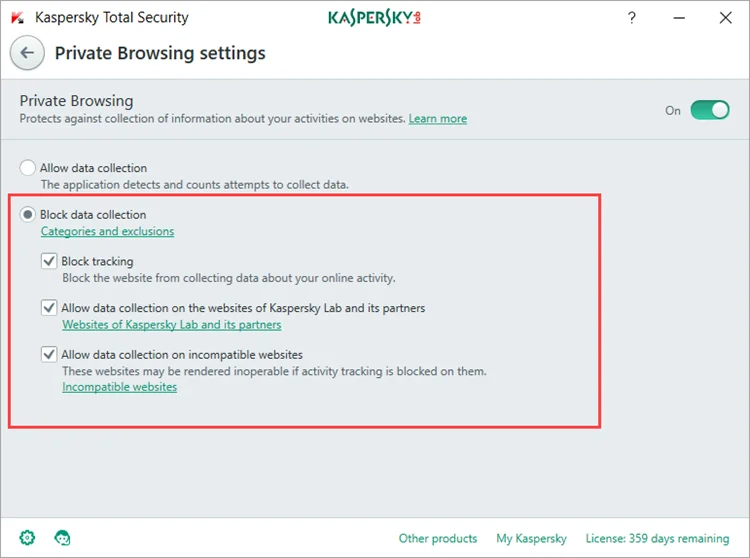This screenshot has width=750, height=558.
Task: Click the 'These websites may be rendered inoperable' text
Action: [x=275, y=371]
